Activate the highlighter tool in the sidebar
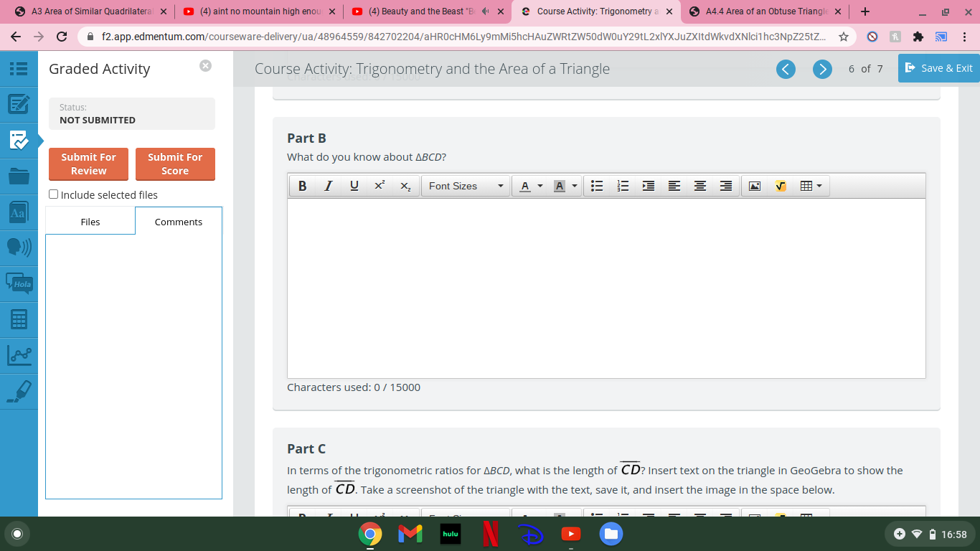 (18, 390)
